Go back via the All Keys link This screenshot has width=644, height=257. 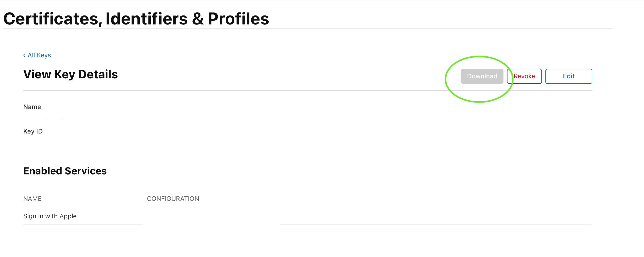[x=39, y=55]
